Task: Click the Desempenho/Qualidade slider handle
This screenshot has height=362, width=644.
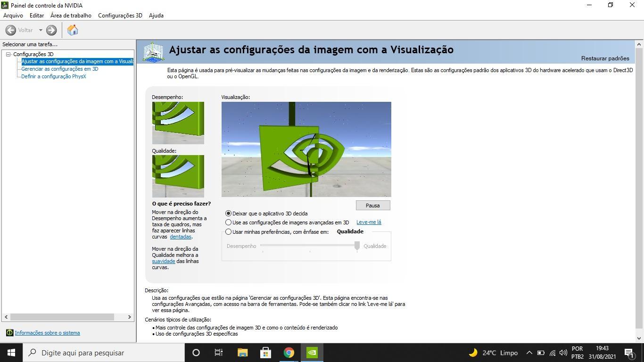Action: (357, 246)
